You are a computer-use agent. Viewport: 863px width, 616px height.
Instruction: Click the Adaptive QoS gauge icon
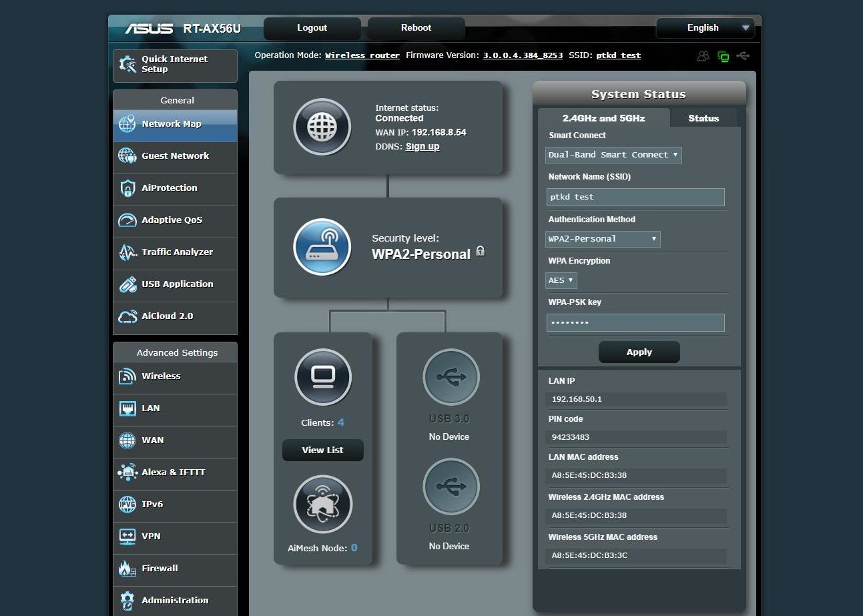pos(127,220)
